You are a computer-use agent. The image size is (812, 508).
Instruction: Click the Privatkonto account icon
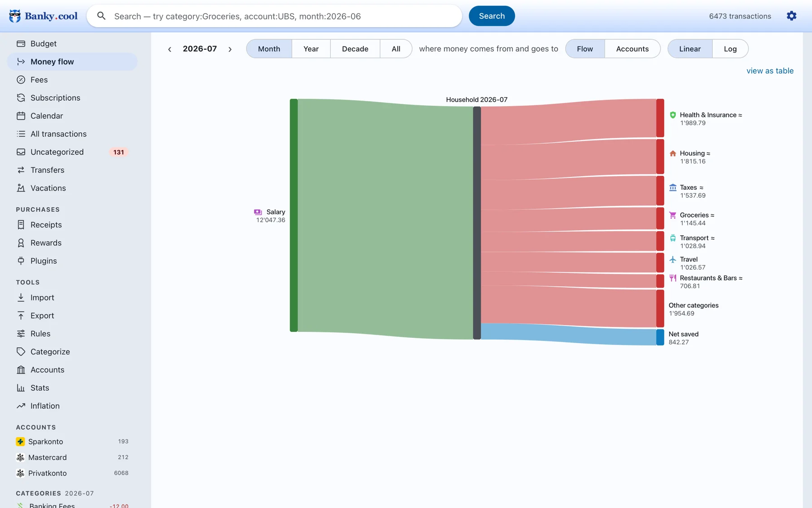coord(20,473)
